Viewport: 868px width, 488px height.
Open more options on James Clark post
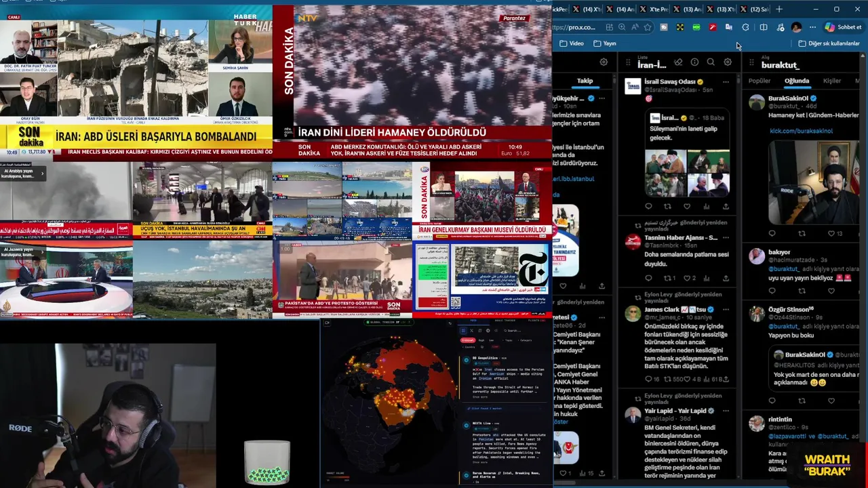[x=726, y=310]
